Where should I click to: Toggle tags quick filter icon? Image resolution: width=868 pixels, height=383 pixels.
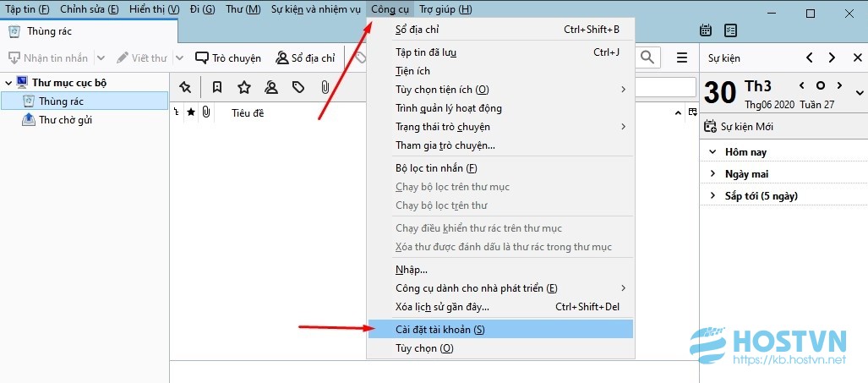point(298,87)
